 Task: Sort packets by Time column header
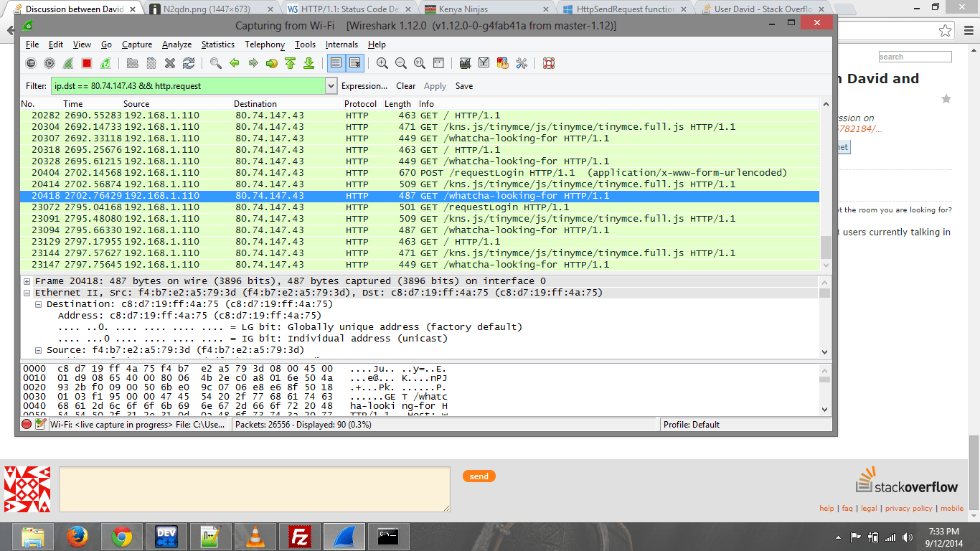73,104
